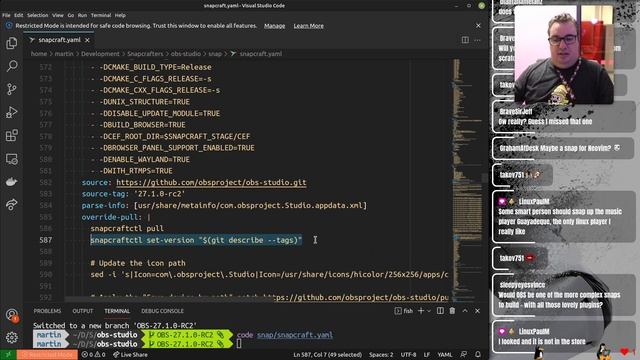Change end of line sequence LF
Image resolution: width=640 pixels, height=360 pixels.
point(427,355)
